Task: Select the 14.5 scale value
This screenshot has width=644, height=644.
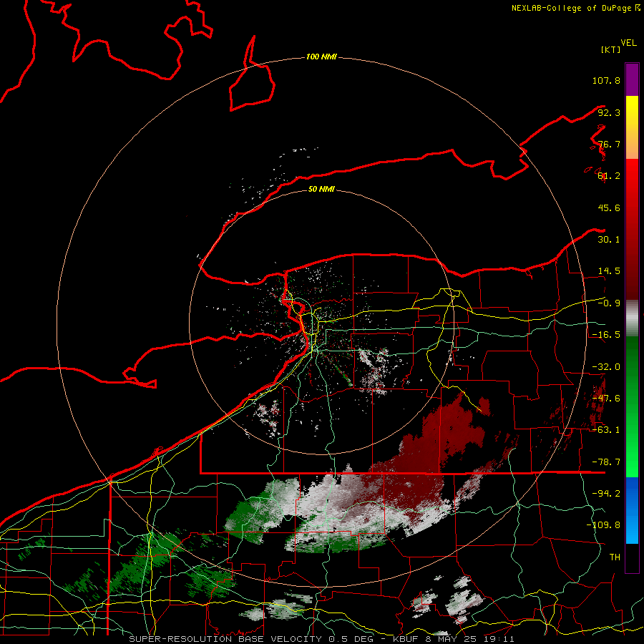Action: tap(609, 271)
